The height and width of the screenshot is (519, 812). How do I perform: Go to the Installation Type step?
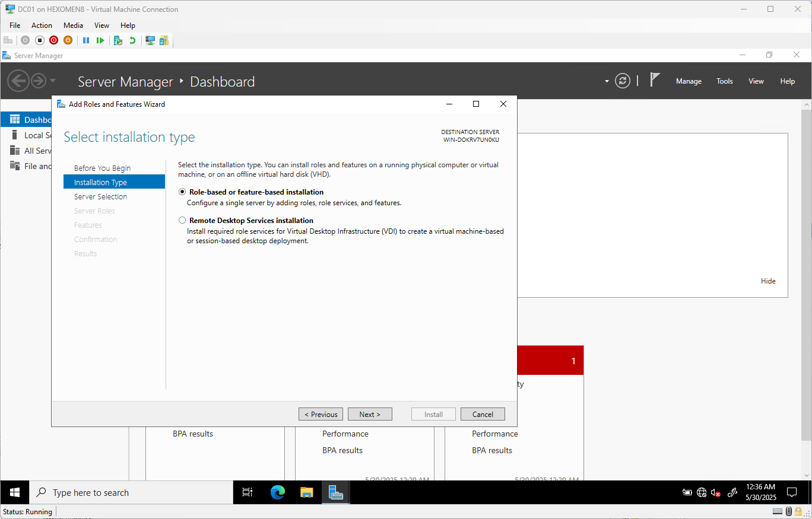coord(114,183)
